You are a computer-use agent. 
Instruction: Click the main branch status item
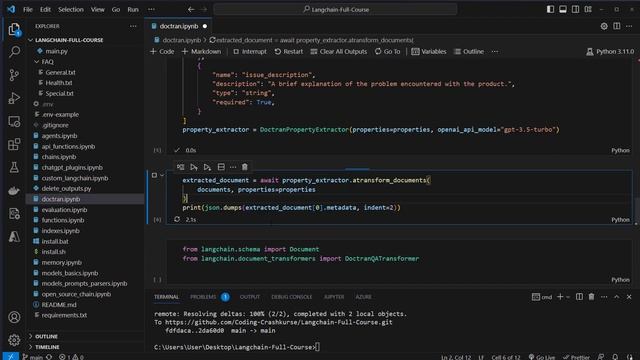(33, 357)
